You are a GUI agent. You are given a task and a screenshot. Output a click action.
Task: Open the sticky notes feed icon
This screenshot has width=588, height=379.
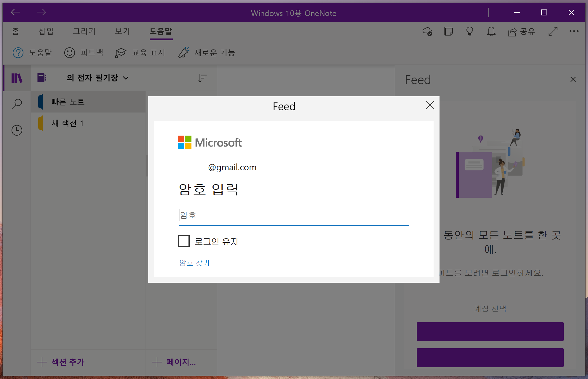click(x=448, y=31)
